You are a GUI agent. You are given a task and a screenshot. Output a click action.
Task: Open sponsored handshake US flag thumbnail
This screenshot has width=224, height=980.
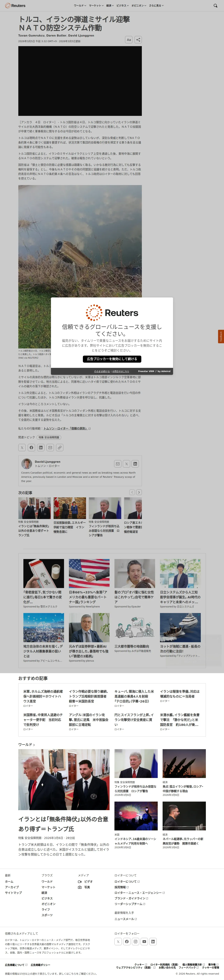(89, 573)
